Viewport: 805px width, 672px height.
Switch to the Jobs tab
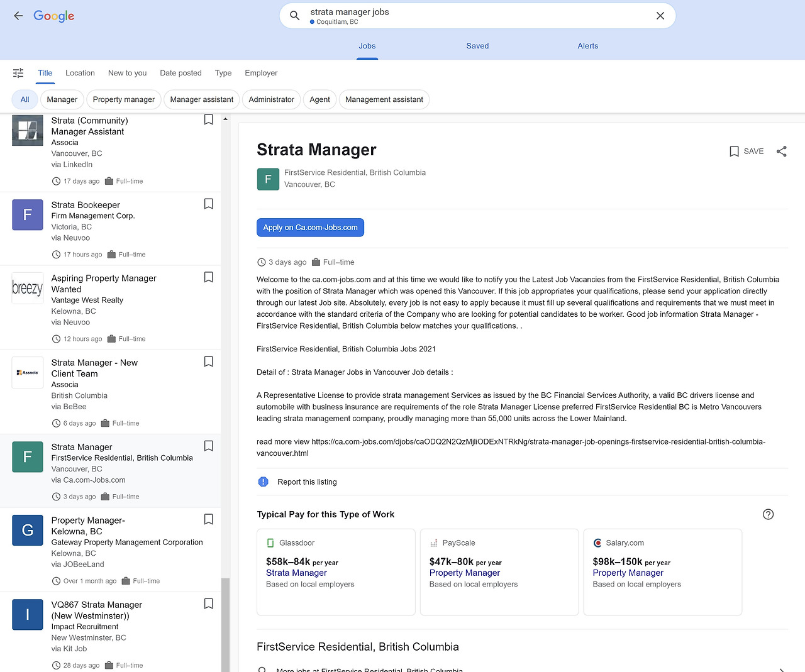click(367, 46)
